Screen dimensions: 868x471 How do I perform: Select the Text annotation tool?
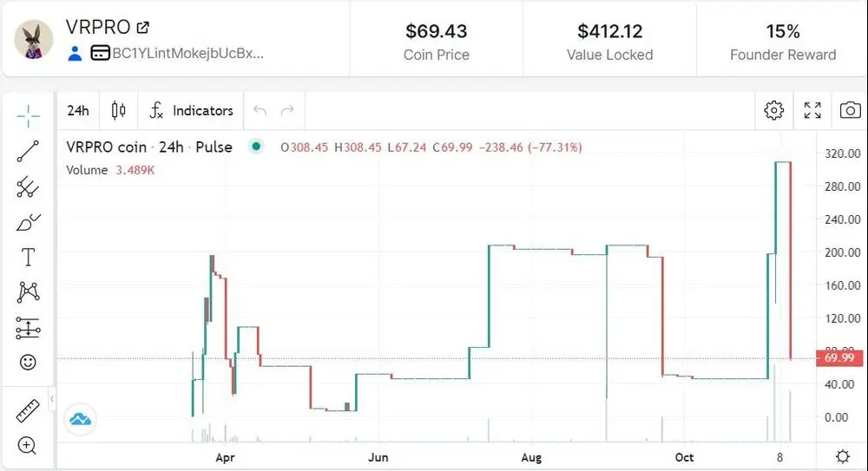pyautogui.click(x=28, y=258)
